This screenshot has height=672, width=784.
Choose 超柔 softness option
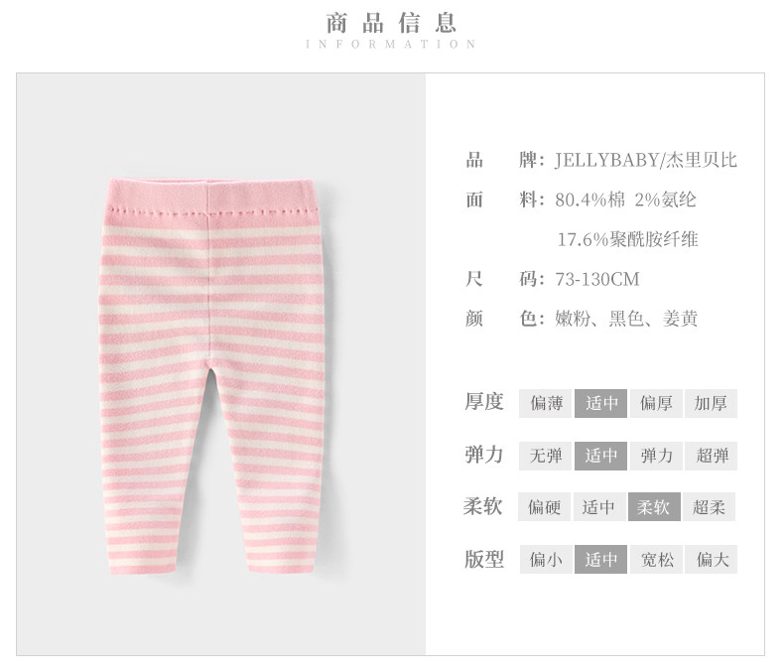pyautogui.click(x=709, y=507)
